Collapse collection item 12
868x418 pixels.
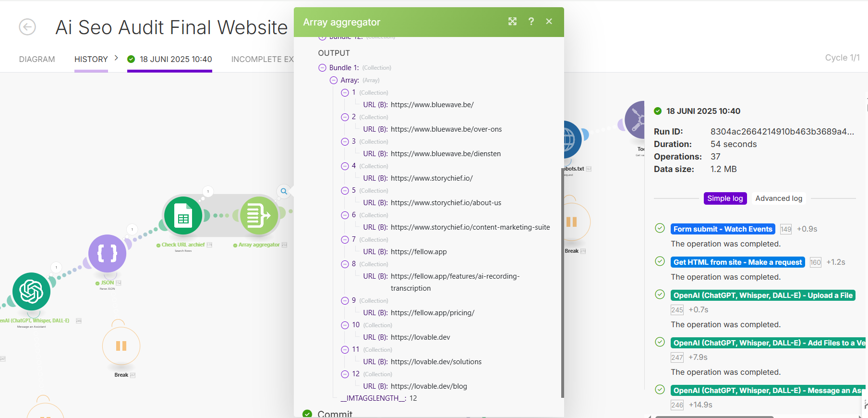pyautogui.click(x=345, y=374)
